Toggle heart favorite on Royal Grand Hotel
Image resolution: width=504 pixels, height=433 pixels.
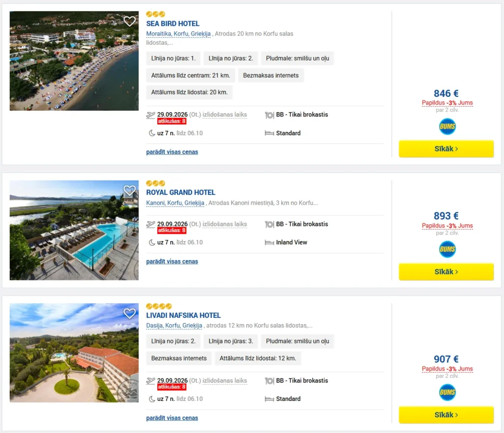[129, 190]
